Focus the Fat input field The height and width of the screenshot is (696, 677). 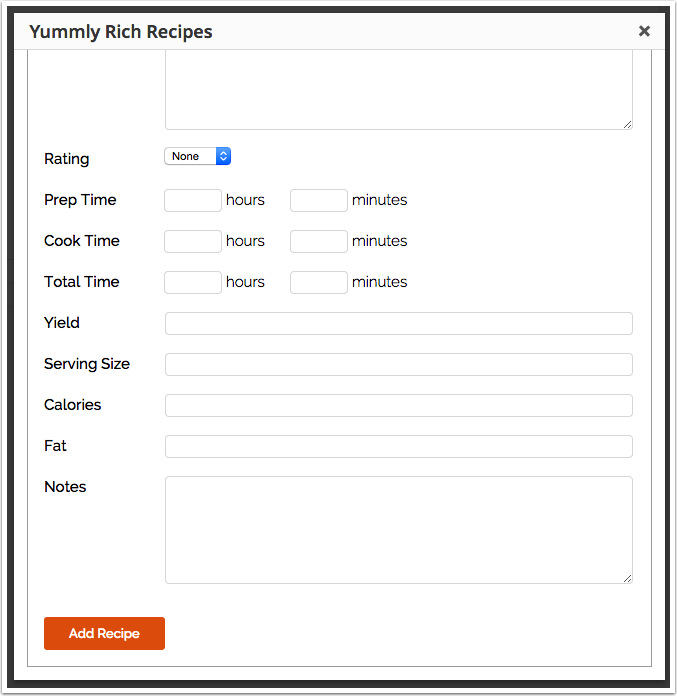pos(398,446)
